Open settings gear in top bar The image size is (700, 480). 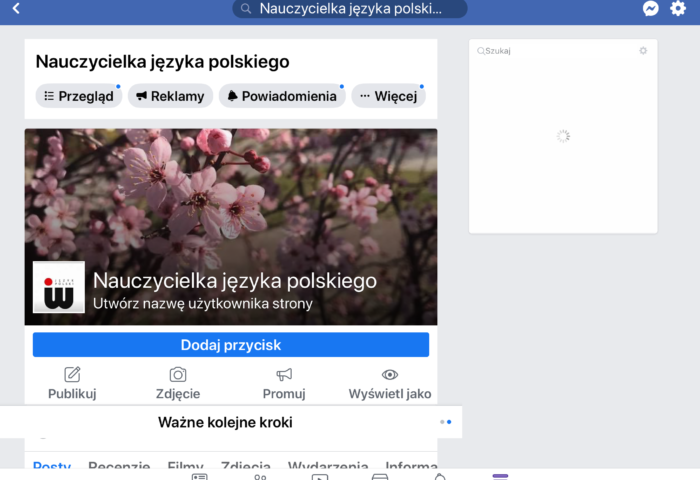(679, 9)
